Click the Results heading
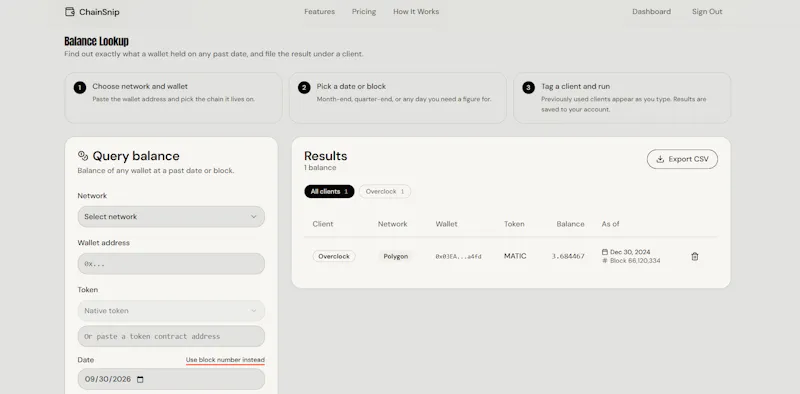Viewport: 800px width, 394px height. [x=326, y=156]
